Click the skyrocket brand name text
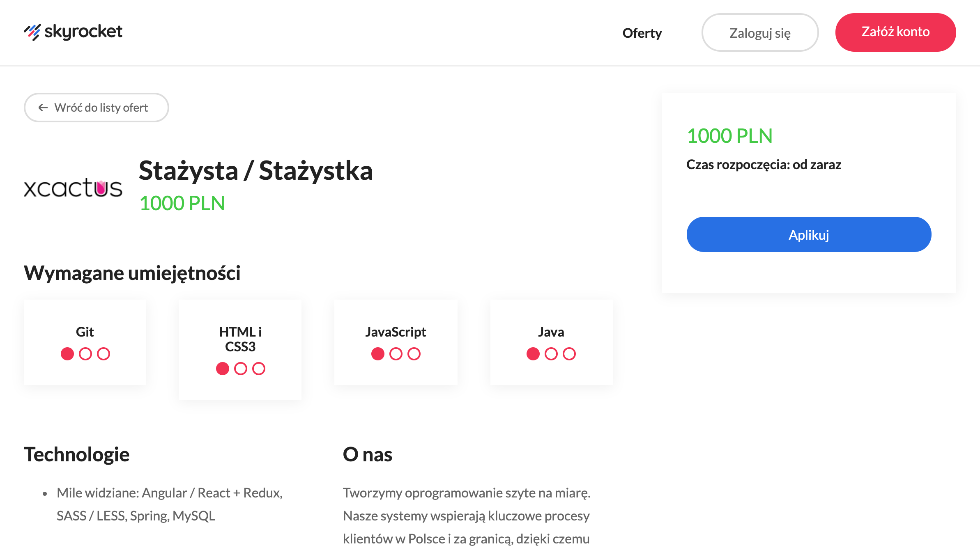The width and height of the screenshot is (980, 550). (83, 32)
